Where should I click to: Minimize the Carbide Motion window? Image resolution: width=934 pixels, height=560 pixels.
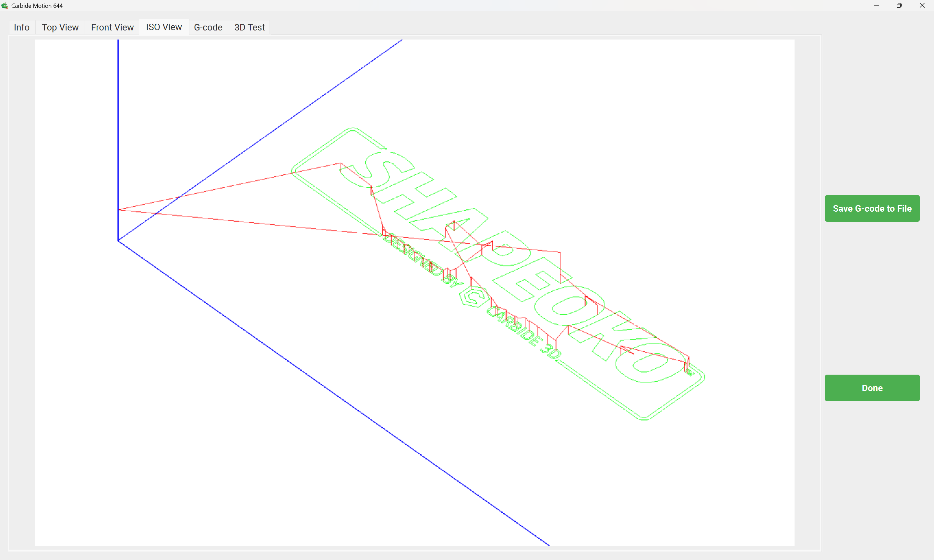click(877, 6)
